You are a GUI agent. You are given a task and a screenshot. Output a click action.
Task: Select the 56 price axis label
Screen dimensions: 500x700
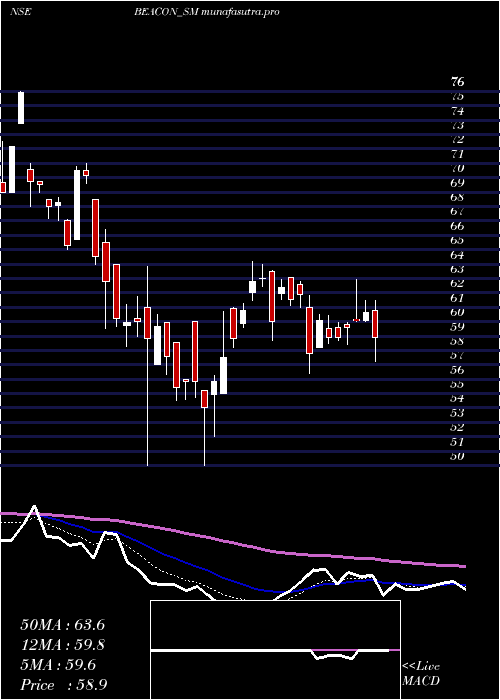[458, 370]
